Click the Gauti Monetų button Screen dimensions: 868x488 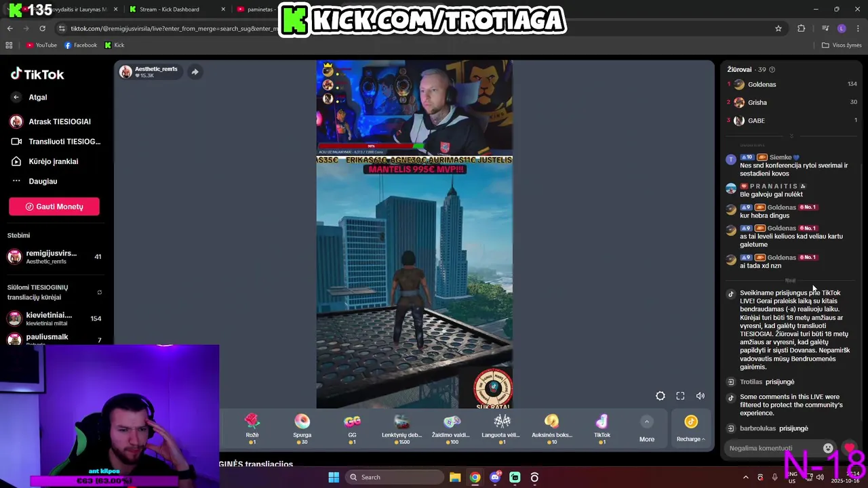54,207
